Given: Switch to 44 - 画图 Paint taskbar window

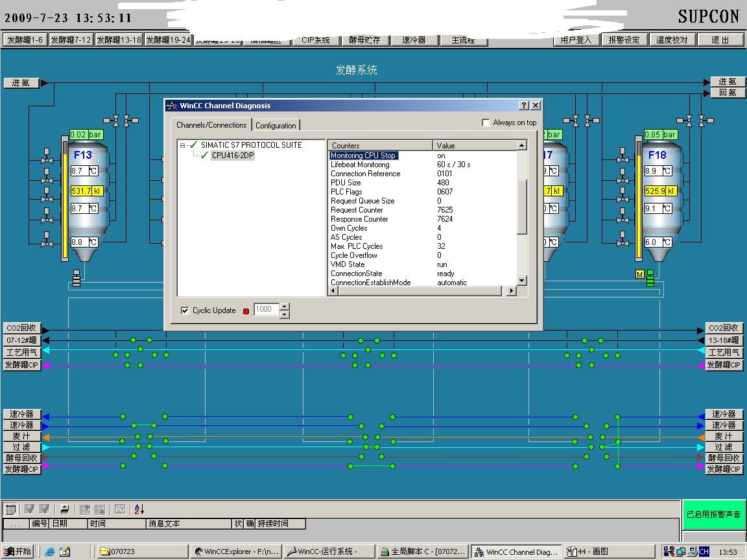Looking at the screenshot, I should 610,552.
